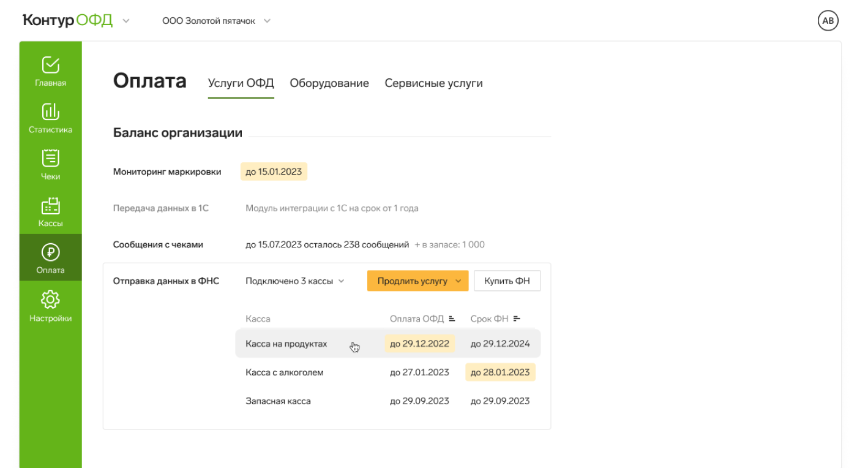Click the Передача данных в 1С label
The image size is (868, 468).
click(x=161, y=208)
